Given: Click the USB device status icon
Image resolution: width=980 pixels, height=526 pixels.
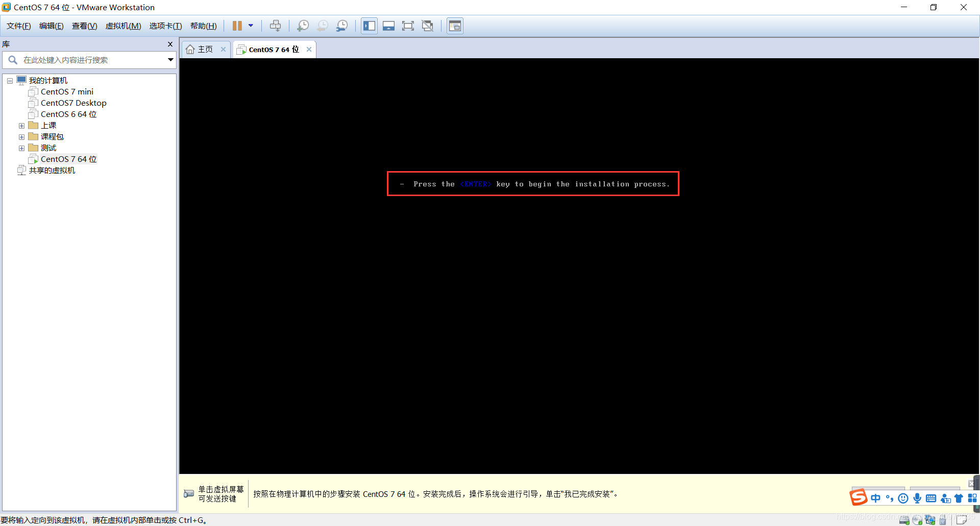Looking at the screenshot, I should pyautogui.click(x=943, y=520).
